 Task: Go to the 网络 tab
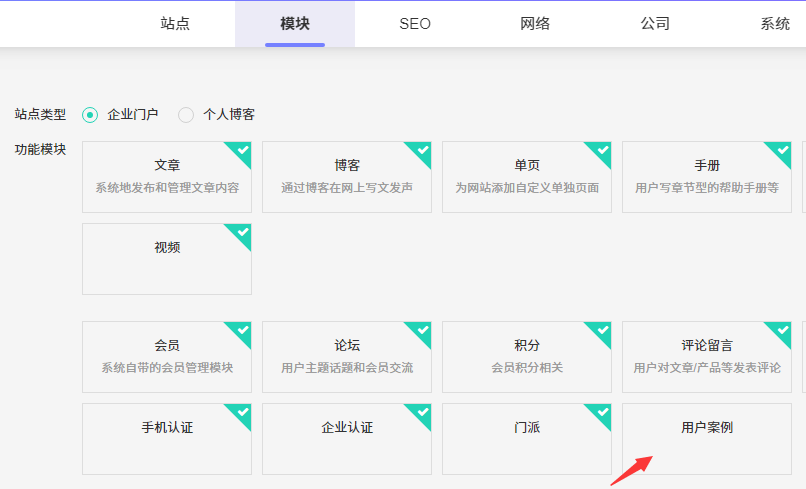[535, 24]
